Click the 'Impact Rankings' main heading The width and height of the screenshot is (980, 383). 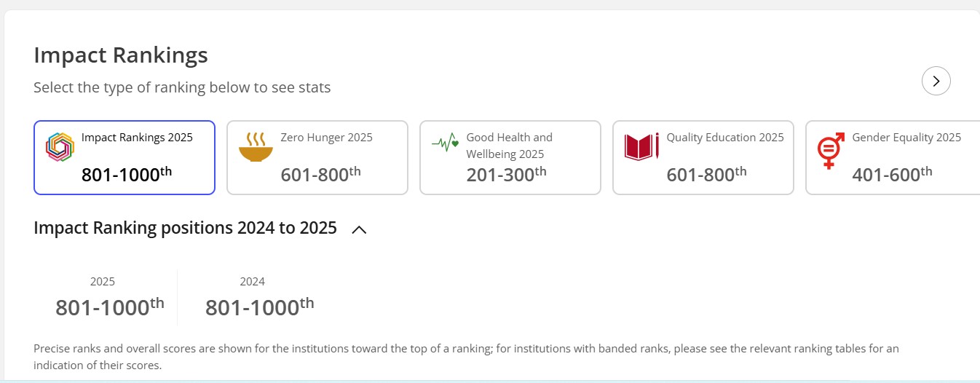point(121,55)
